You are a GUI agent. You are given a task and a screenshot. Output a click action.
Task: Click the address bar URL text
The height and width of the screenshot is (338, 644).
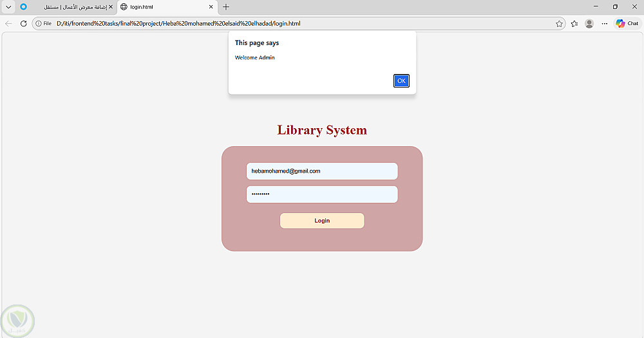[178, 23]
